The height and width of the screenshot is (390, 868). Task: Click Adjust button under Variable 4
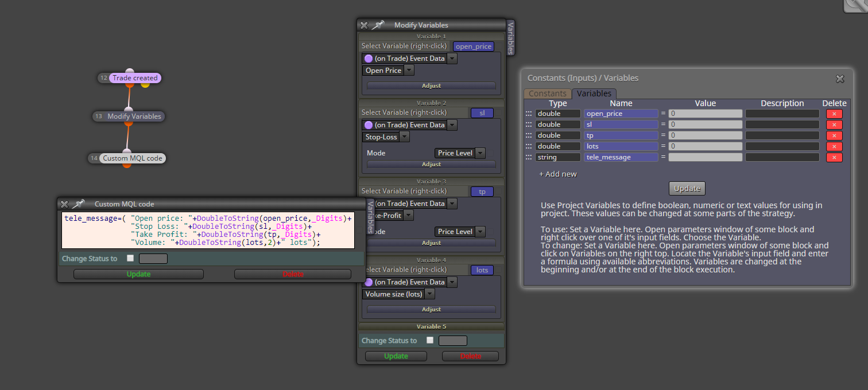431,309
